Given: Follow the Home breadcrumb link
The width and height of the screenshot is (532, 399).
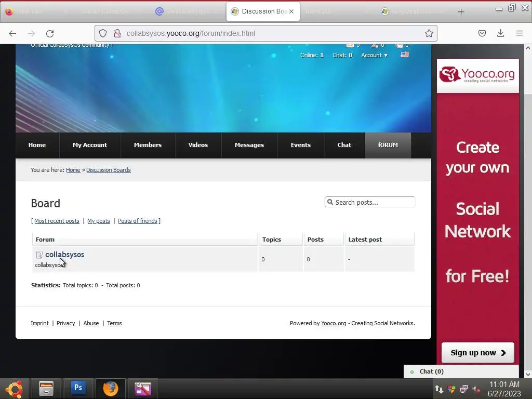Looking at the screenshot, I should 73,170.
